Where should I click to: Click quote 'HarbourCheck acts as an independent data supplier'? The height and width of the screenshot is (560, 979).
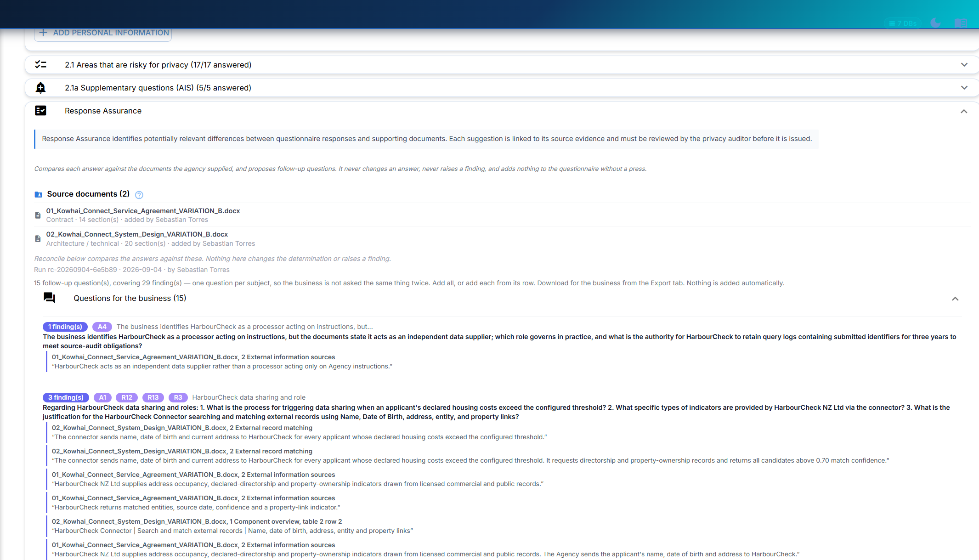pyautogui.click(x=222, y=366)
